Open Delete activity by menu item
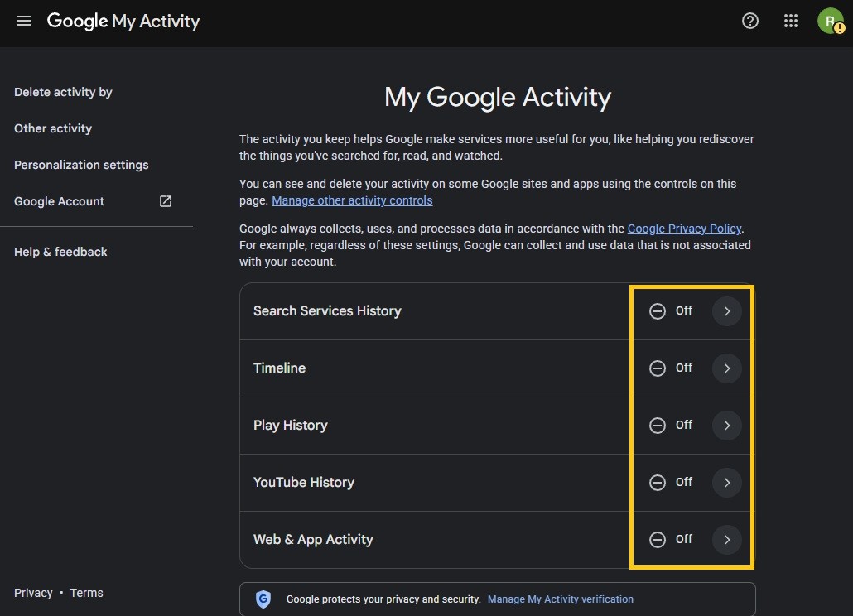 pyautogui.click(x=63, y=92)
